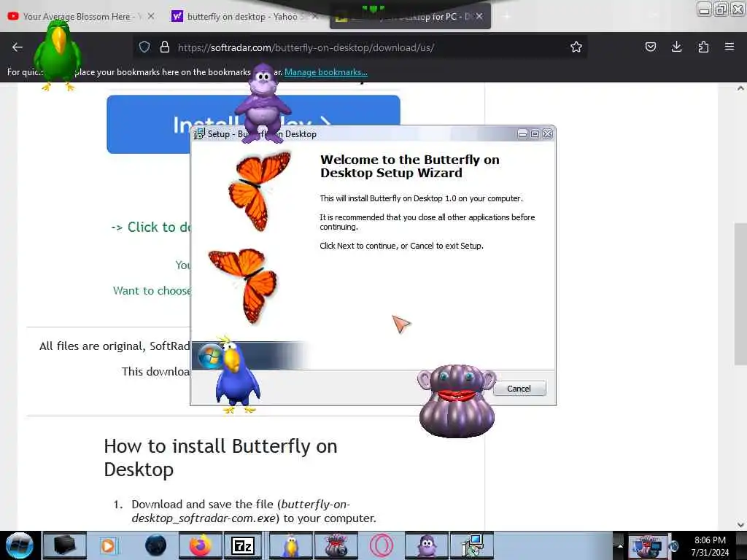
Task: Click the blue parrot desktop character
Action: [x=237, y=376]
